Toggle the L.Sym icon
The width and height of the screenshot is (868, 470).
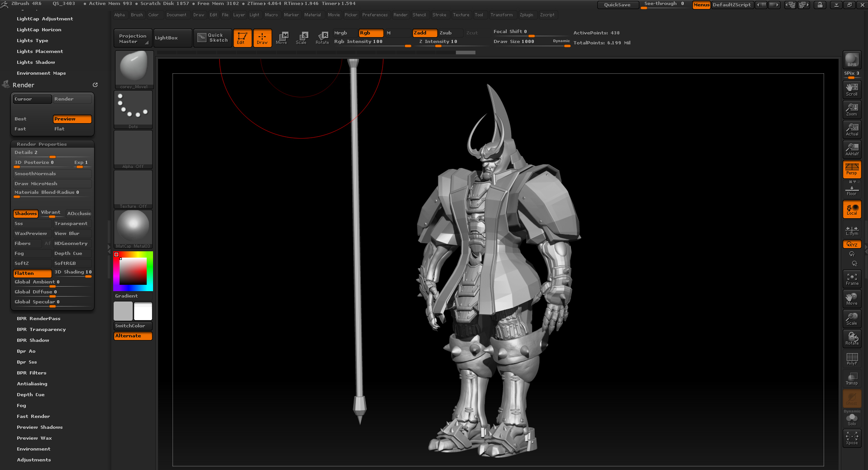[852, 231]
